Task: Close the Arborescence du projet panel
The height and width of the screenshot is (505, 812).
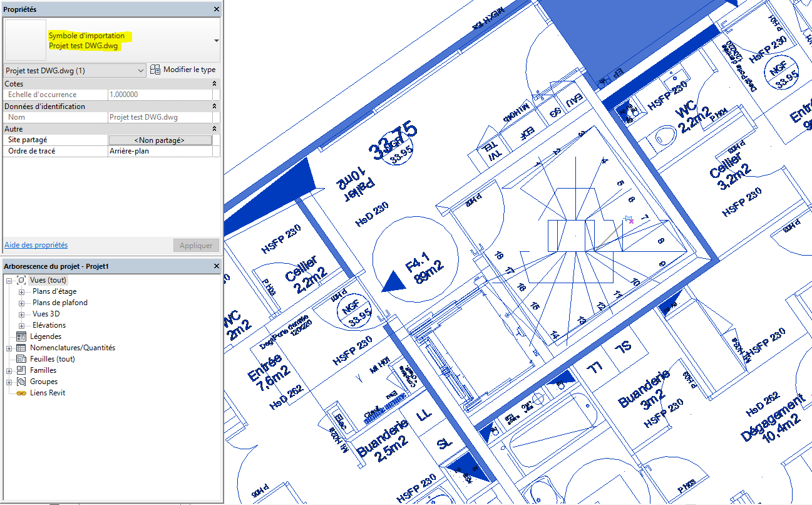Action: (217, 266)
